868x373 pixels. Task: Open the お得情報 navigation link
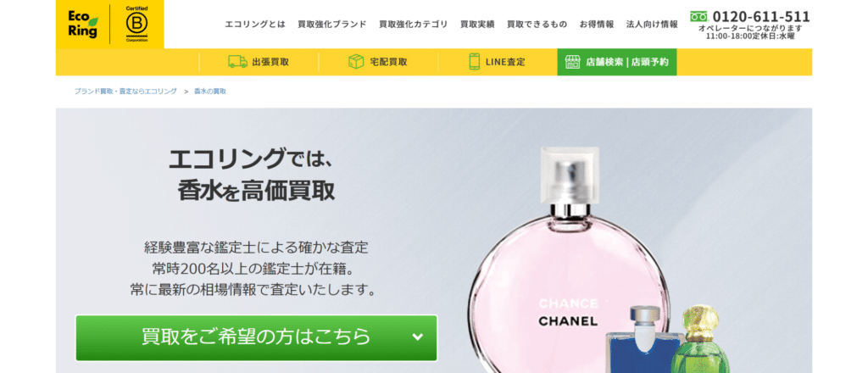coord(597,25)
